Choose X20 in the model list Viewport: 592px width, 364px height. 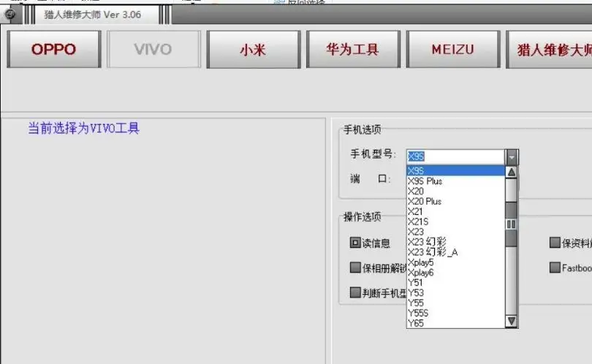coord(455,191)
